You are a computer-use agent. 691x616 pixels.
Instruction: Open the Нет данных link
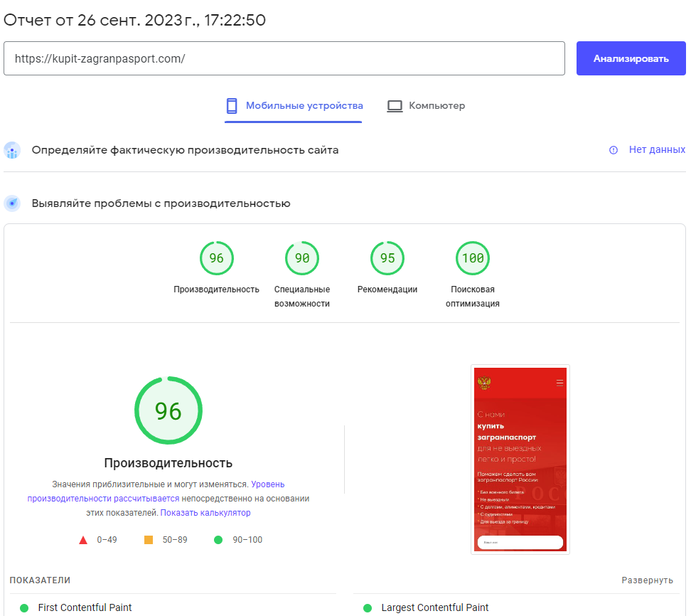(657, 149)
